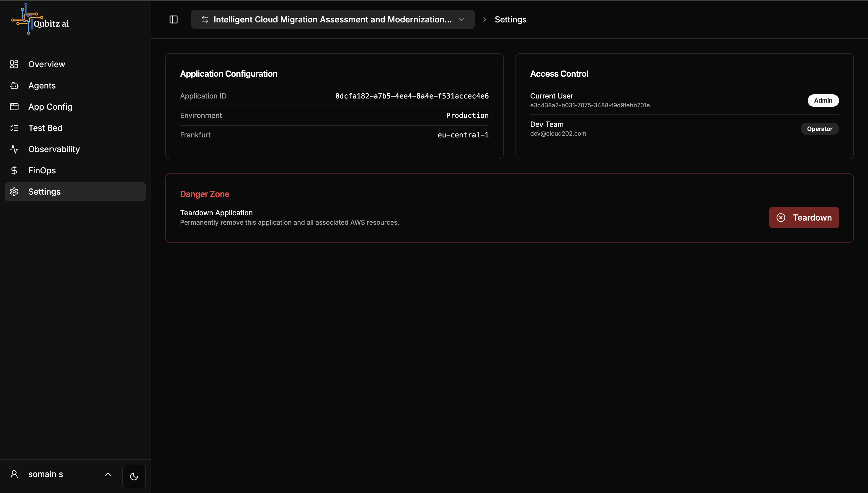Select the Application ID value text
Screen dimensions: 868x493
click(x=412, y=96)
